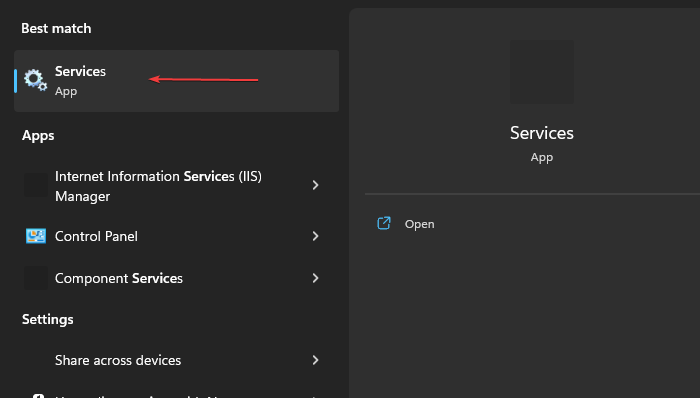Click the Settings section heading
This screenshot has width=700, height=398.
[48, 319]
